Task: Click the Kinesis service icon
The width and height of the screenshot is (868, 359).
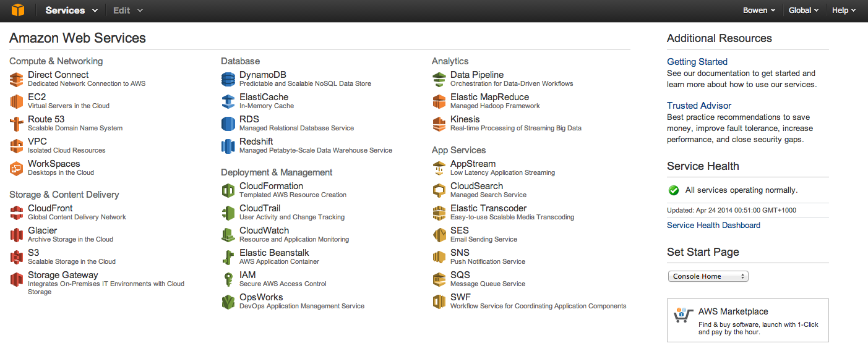Action: (439, 124)
